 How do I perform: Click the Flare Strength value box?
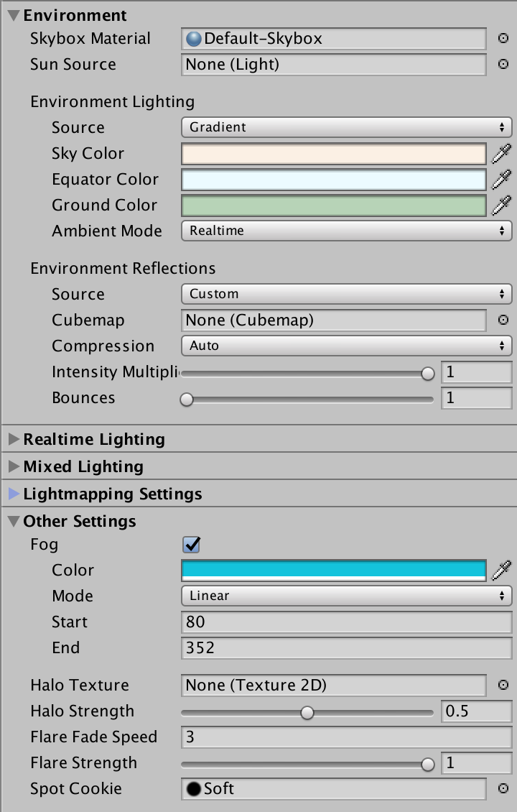(x=476, y=763)
